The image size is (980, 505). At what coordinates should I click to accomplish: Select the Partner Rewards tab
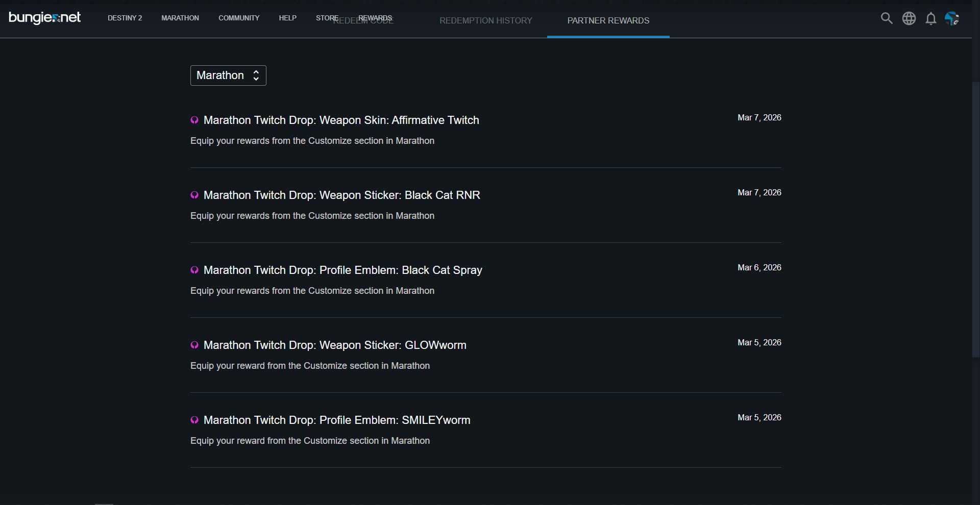608,20
